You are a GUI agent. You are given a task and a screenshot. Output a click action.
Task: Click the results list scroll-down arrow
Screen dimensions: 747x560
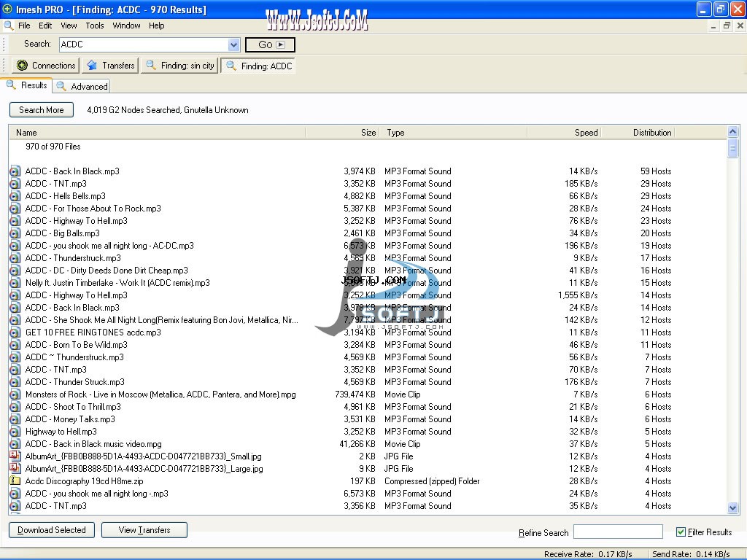732,508
